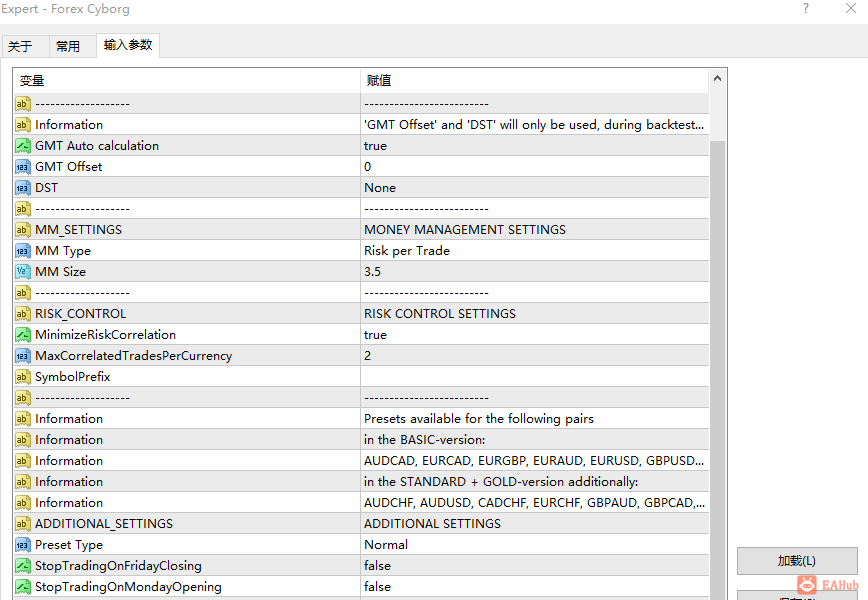Click the help question mark in title bar
Screen dimensions: 868x600
click(x=806, y=8)
